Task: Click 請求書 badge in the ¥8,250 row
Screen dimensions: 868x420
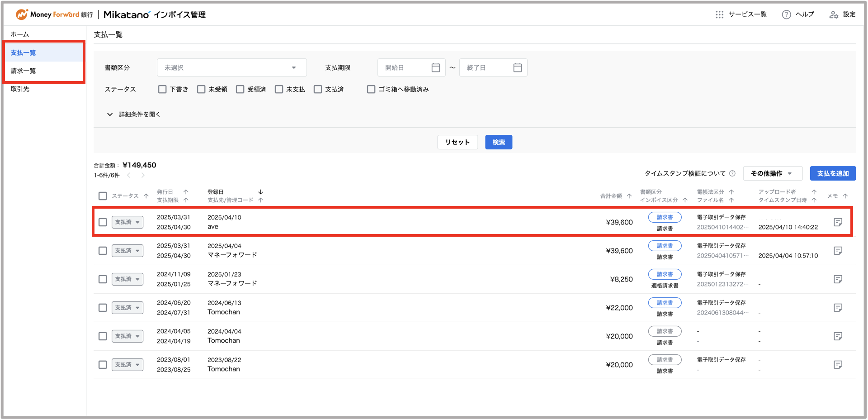Action: [x=665, y=274]
